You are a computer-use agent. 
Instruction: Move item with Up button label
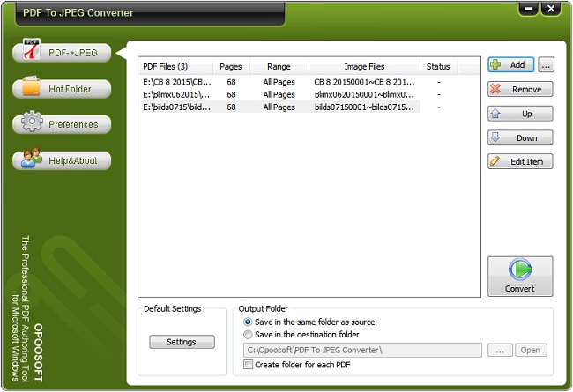(x=526, y=114)
